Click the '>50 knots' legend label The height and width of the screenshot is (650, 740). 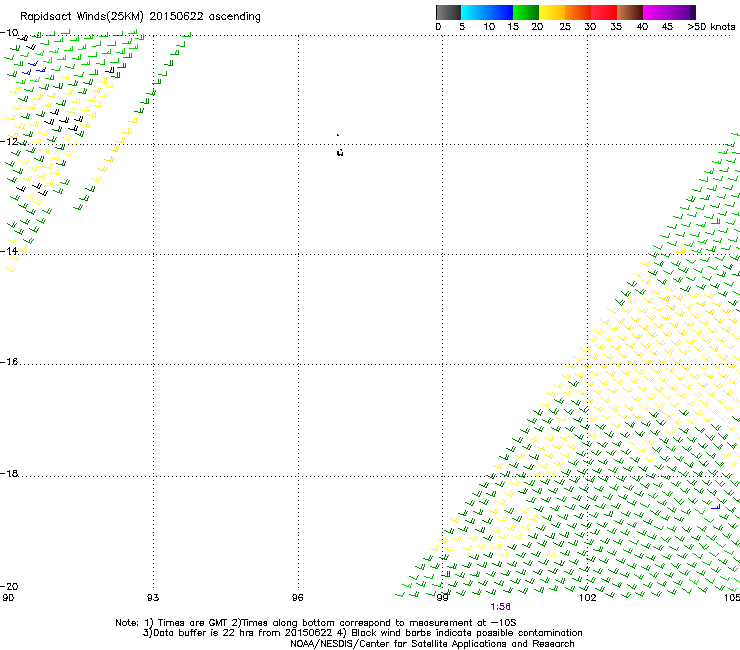click(711, 27)
